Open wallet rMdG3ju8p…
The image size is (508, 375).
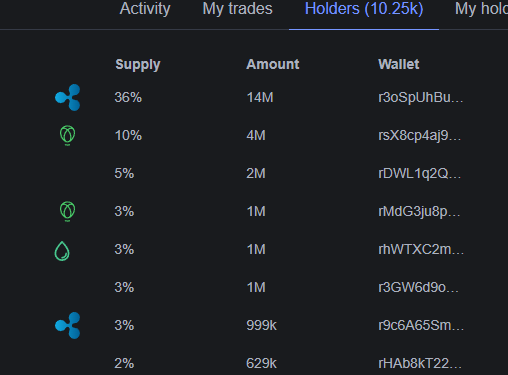click(419, 212)
